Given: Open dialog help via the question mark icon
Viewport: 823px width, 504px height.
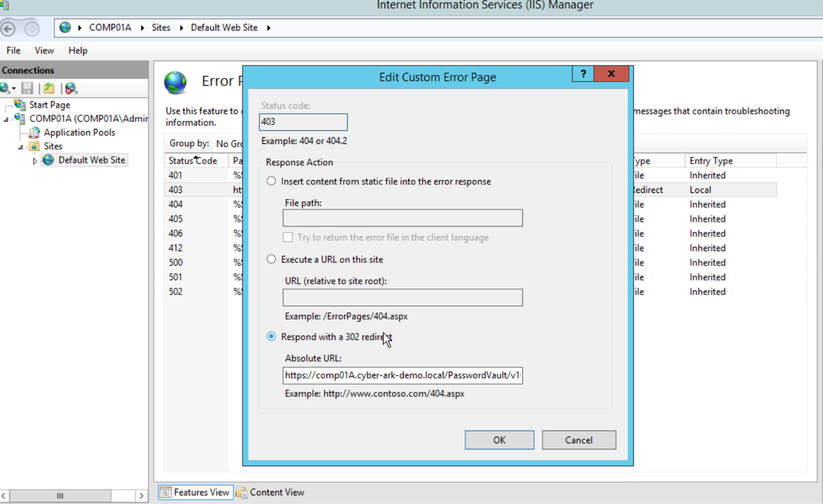Looking at the screenshot, I should coord(583,74).
